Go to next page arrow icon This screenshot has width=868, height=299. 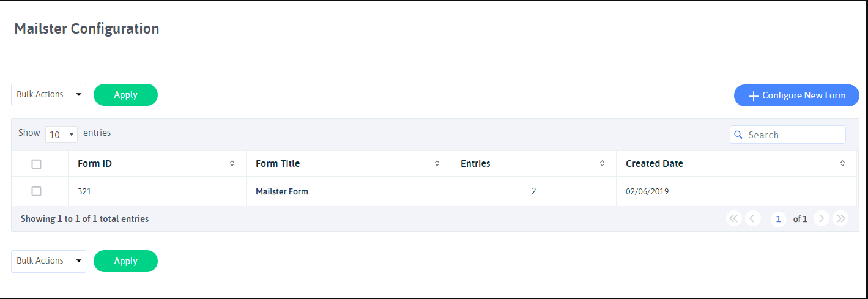pyautogui.click(x=822, y=218)
